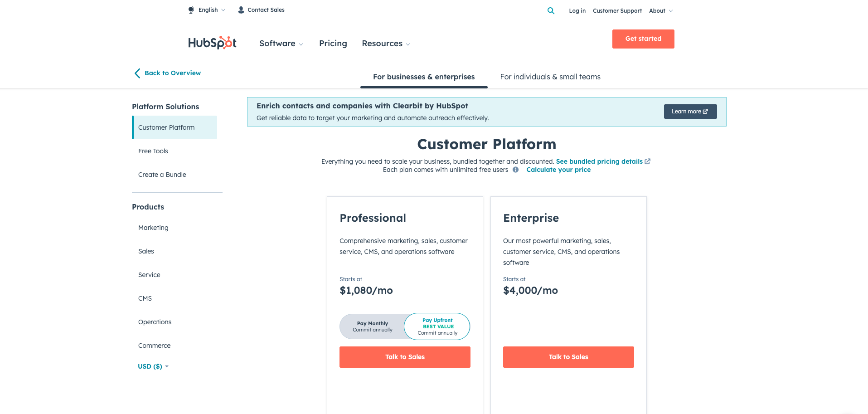Open the About dropdown

point(660,11)
